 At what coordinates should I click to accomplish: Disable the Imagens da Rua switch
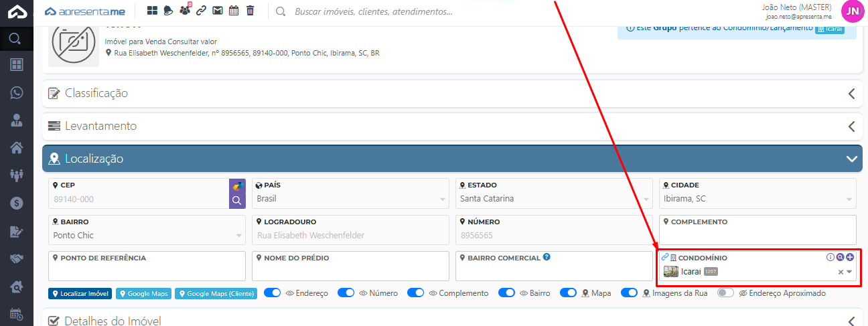(x=629, y=293)
